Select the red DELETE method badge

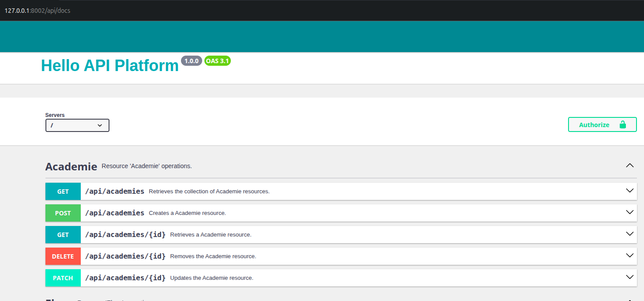63,256
